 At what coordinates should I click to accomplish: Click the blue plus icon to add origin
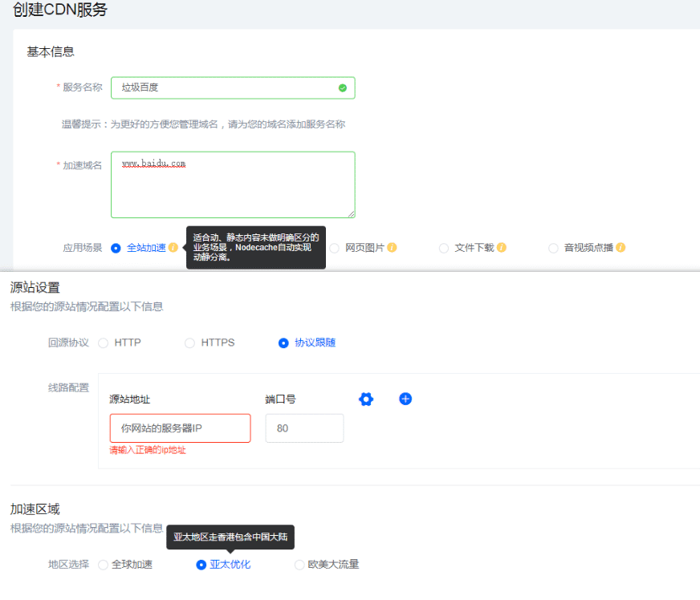tap(405, 399)
